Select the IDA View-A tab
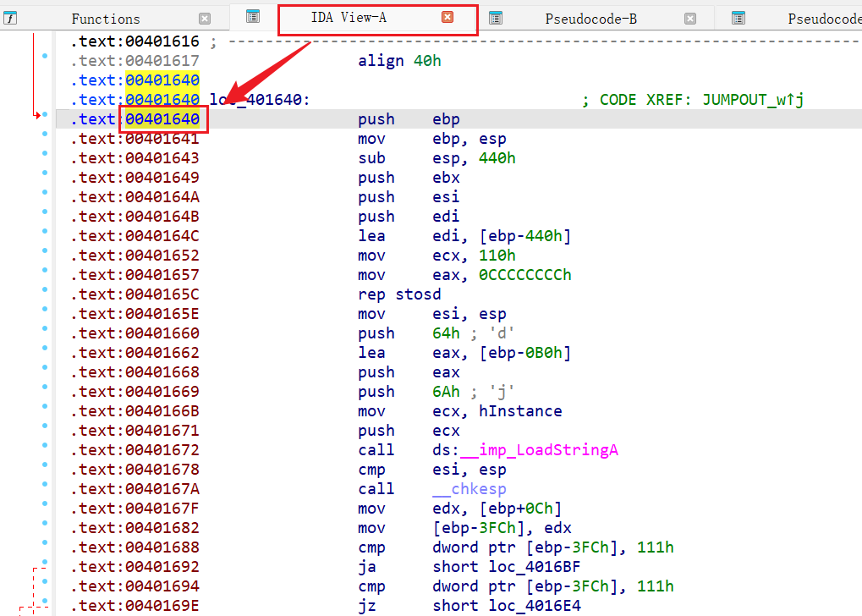This screenshot has width=862, height=616. tap(349, 18)
